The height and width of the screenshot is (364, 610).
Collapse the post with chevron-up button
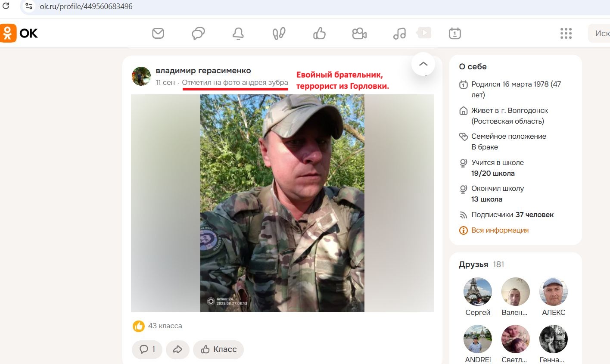pyautogui.click(x=423, y=63)
